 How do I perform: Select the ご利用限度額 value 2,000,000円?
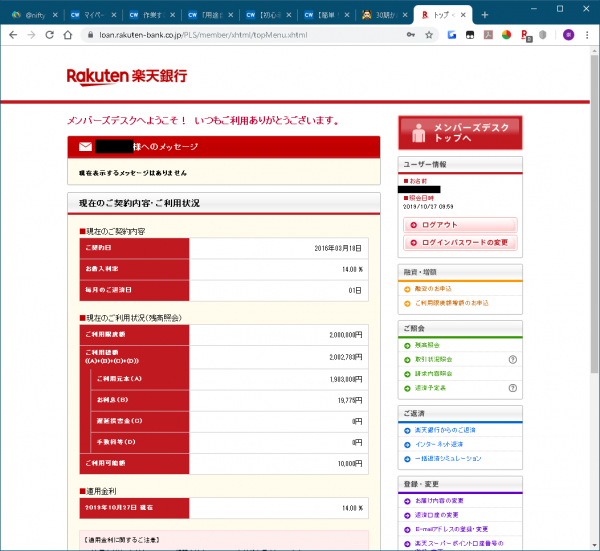(x=346, y=335)
